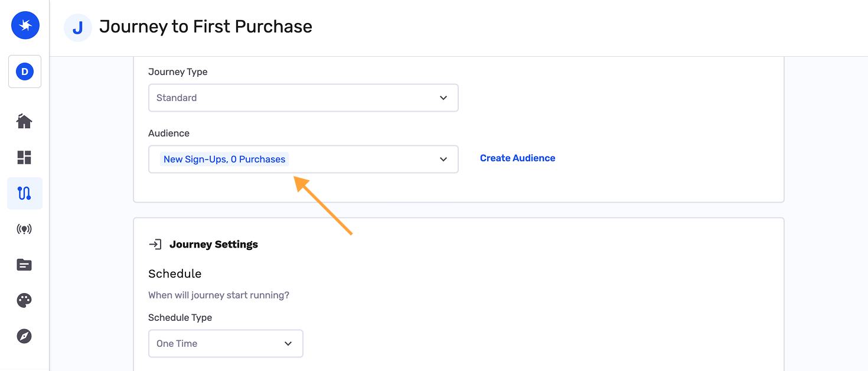868x371 pixels.
Task: Open the Schedule Type dropdown
Action: [226, 343]
